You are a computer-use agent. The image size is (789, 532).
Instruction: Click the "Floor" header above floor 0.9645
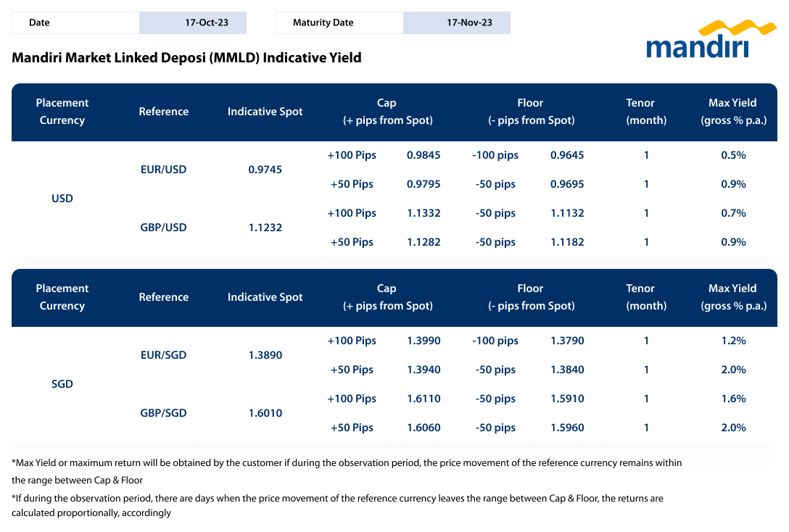pos(531,112)
